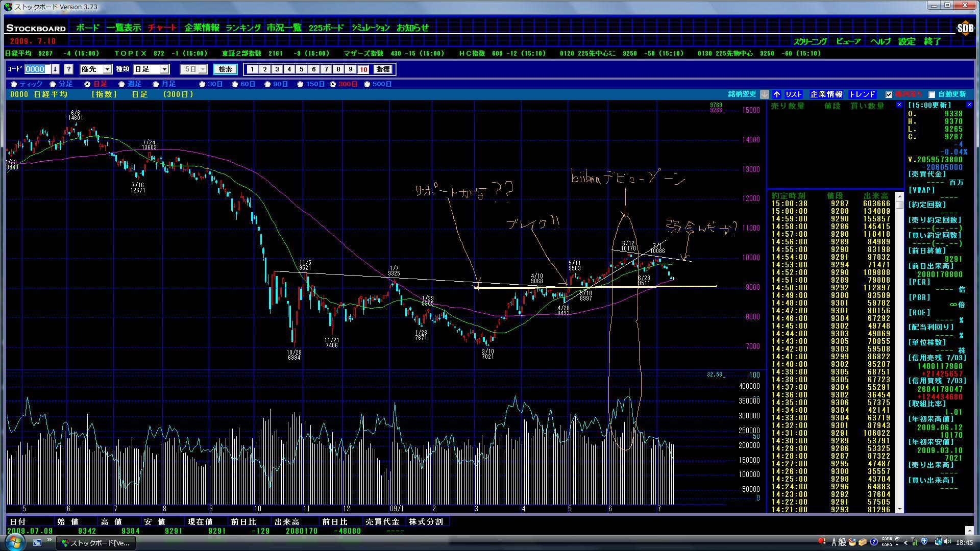Close the 15:00更新 info panel

pyautogui.click(x=969, y=105)
